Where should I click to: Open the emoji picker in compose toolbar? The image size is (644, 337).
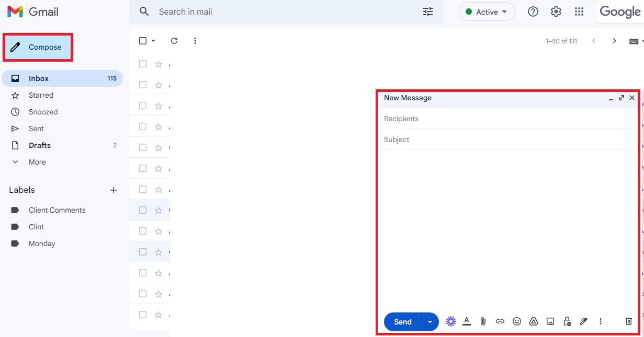click(x=517, y=321)
